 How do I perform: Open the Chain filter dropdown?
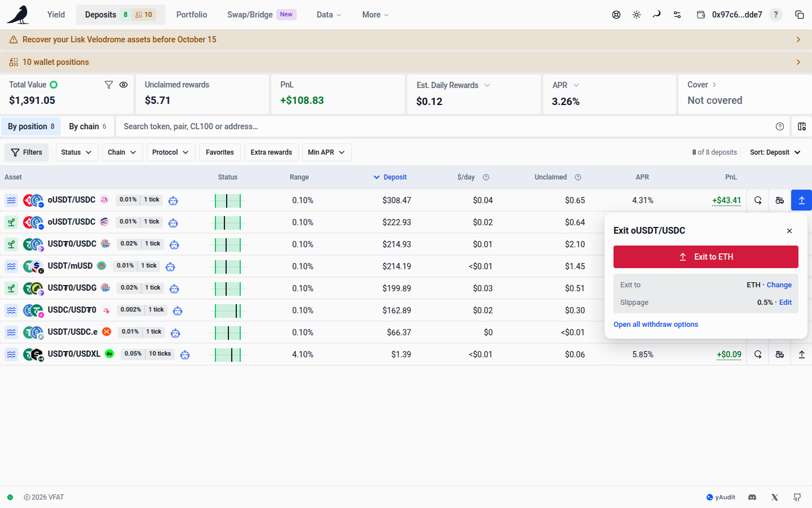pyautogui.click(x=122, y=152)
